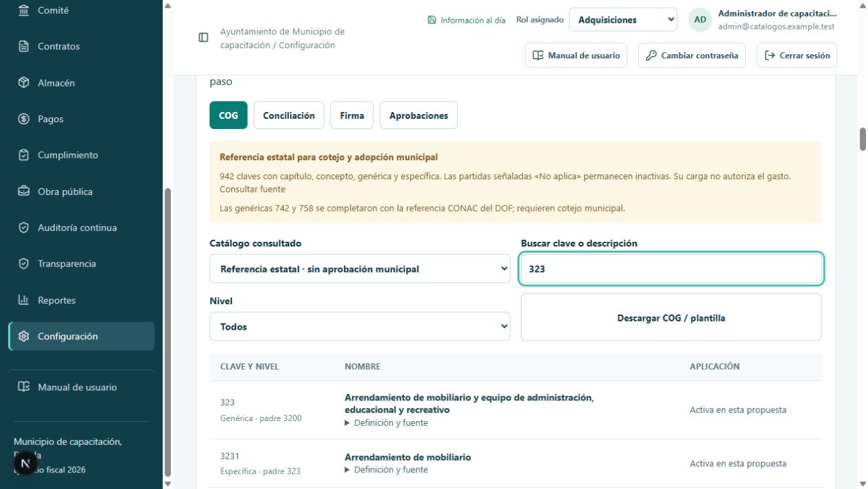Click the logout icon in Cerrar sesión
The height and width of the screenshot is (489, 868).
(770, 56)
